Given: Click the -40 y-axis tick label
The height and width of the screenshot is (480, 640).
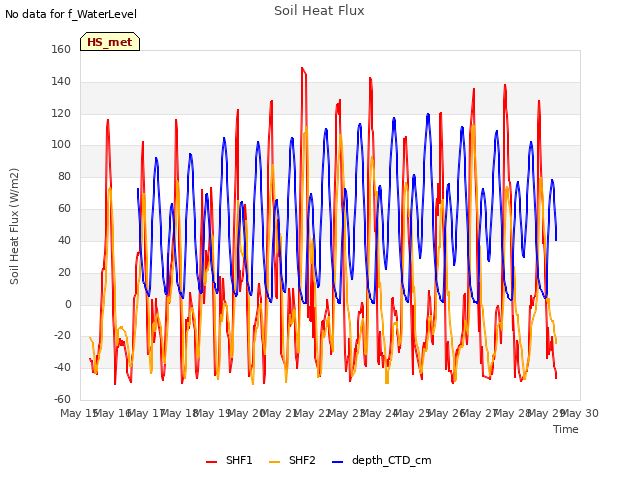Looking at the screenshot, I should [x=62, y=367].
